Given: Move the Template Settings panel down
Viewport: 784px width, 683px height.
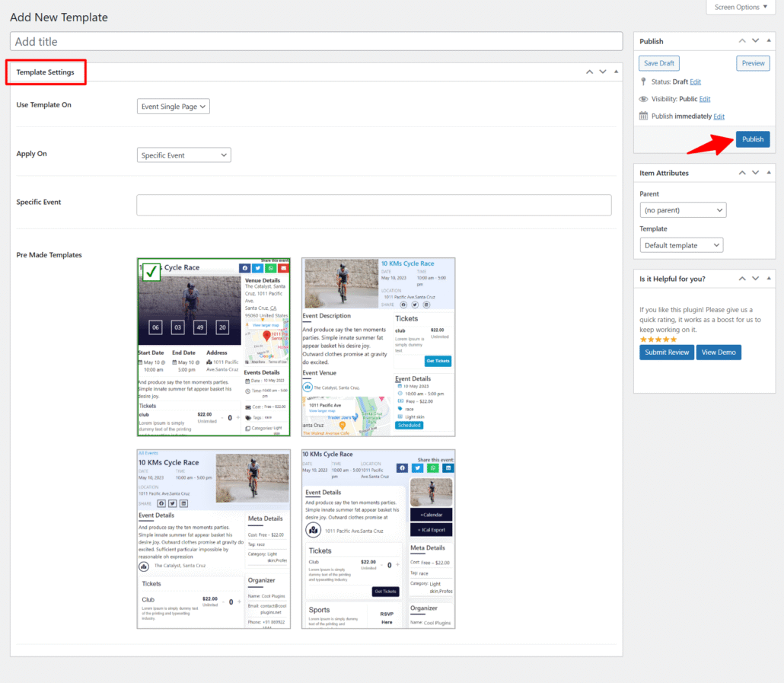Looking at the screenshot, I should point(603,72).
